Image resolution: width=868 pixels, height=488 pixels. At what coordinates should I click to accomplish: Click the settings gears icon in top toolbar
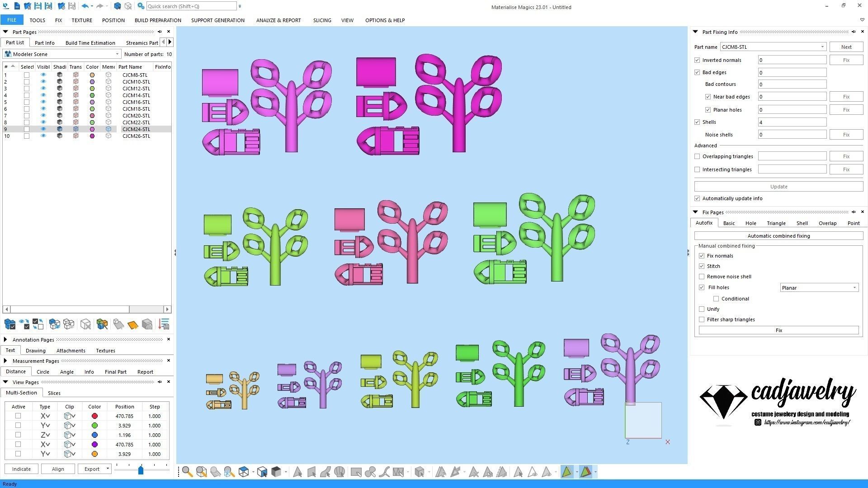141,6
